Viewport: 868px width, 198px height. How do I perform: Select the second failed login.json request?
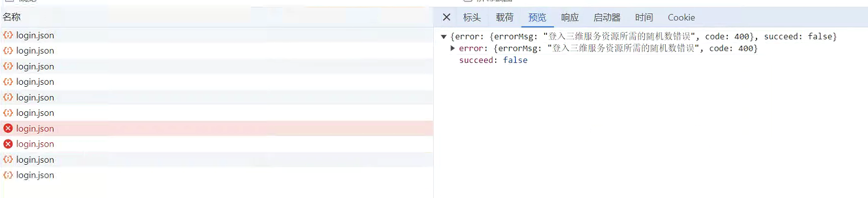(x=217, y=144)
